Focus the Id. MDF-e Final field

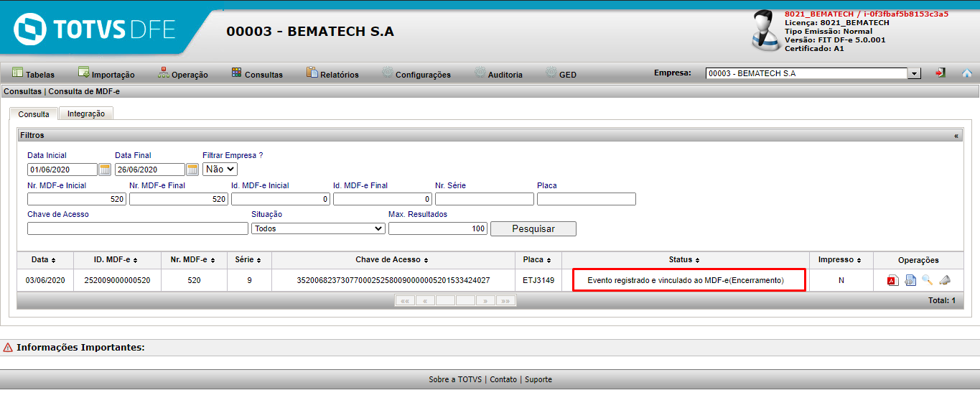pos(383,199)
